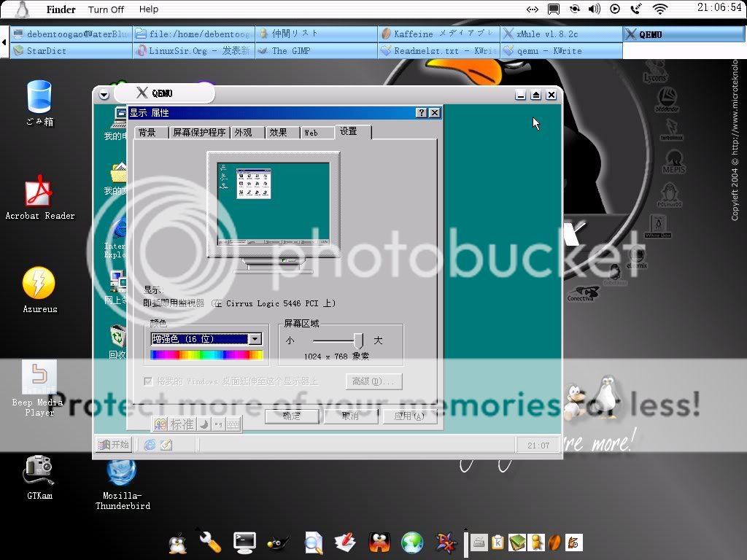Click the 21:07 clock in QEMU taskbar

538,446
